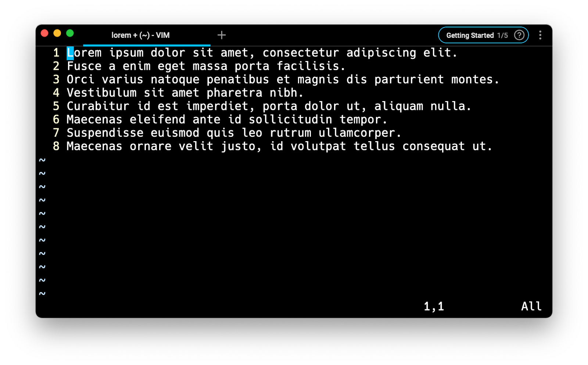Place cursor on highlighted L of Lorem
Screen dimensions: 588x365
click(x=70, y=53)
